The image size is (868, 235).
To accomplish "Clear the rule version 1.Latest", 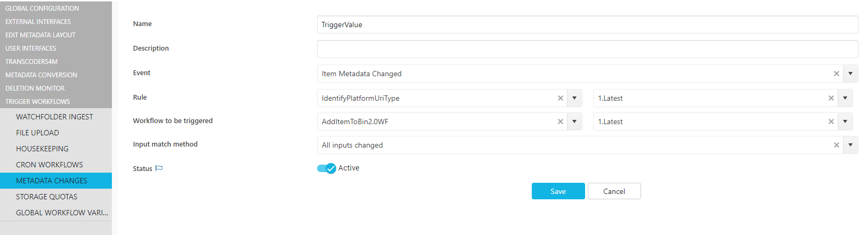I will 831,98.
